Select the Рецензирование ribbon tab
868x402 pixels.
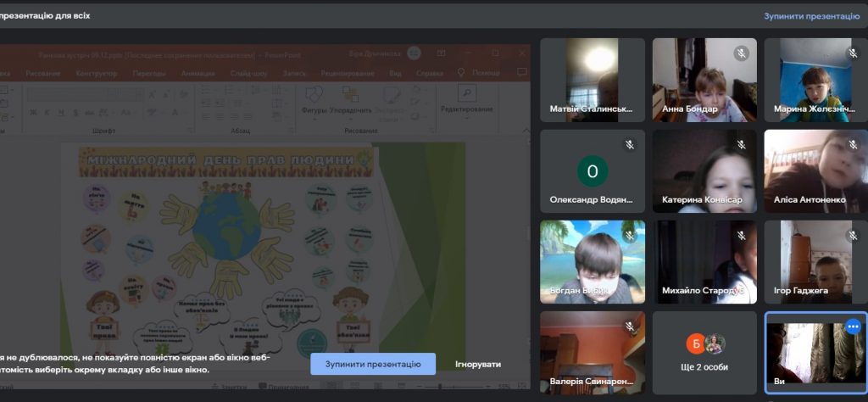point(347,73)
